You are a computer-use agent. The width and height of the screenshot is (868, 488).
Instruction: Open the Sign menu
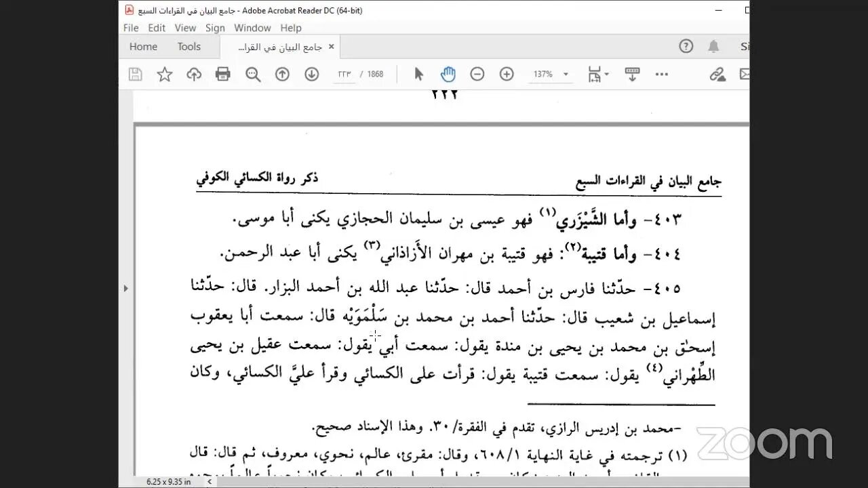coord(215,28)
